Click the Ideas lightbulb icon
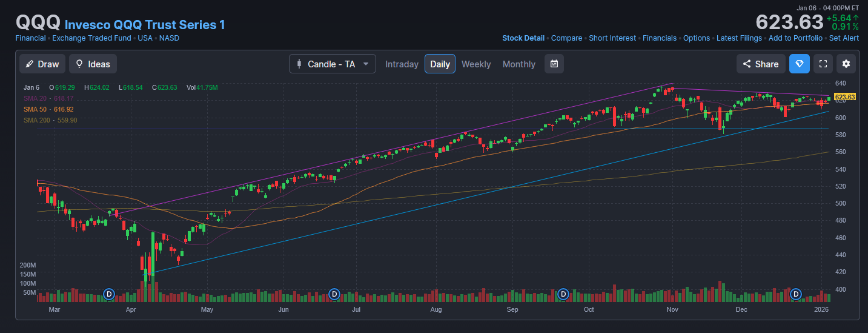Image resolution: width=868 pixels, height=333 pixels. [x=79, y=64]
